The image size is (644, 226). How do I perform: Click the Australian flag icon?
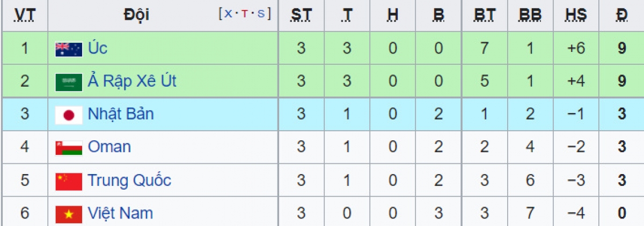[x=69, y=49]
